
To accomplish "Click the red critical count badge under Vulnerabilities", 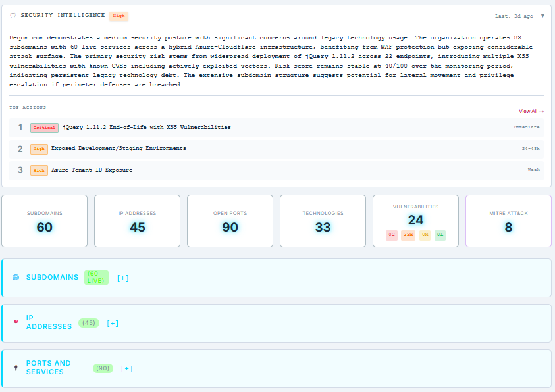I will (x=392, y=235).
